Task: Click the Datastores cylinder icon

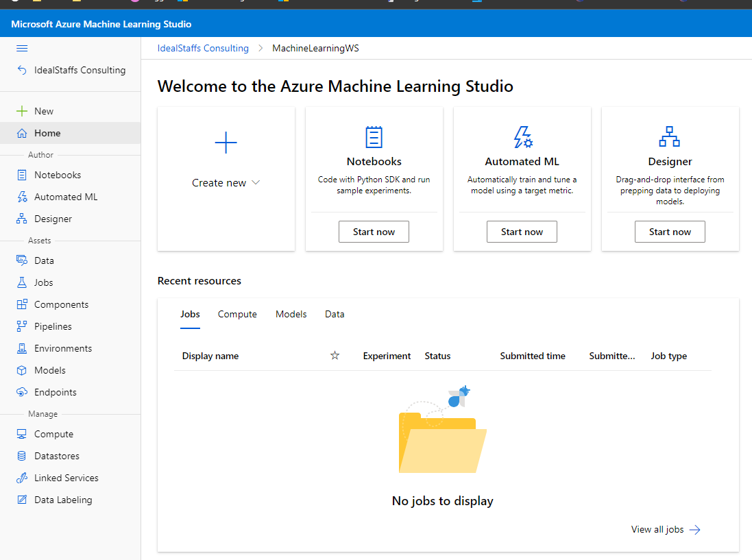Action: coord(22,456)
